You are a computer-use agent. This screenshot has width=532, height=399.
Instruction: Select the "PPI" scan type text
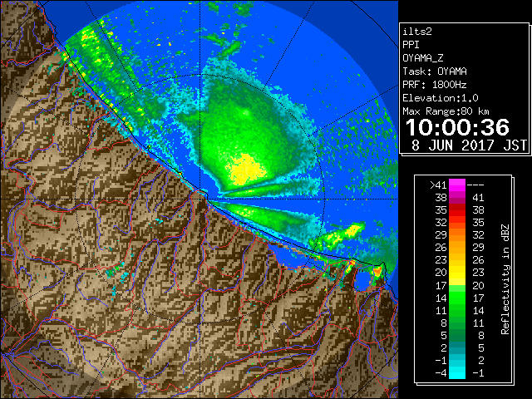tap(411, 45)
